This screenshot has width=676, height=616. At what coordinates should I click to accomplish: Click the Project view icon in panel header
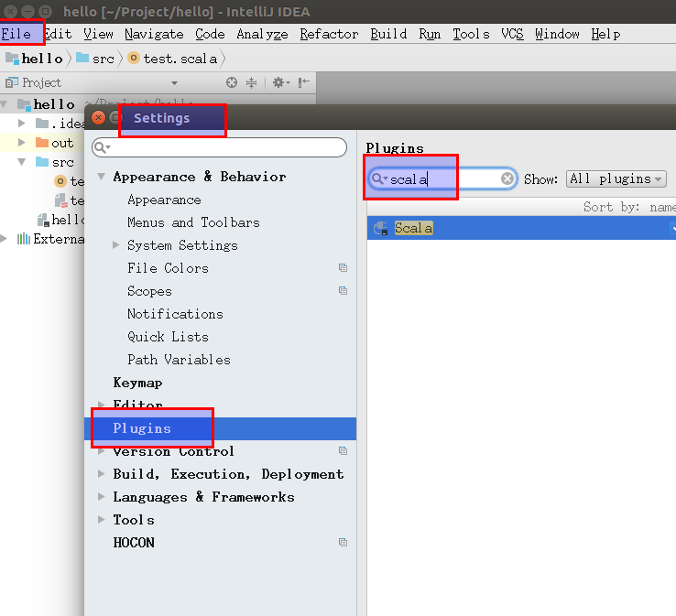12,82
